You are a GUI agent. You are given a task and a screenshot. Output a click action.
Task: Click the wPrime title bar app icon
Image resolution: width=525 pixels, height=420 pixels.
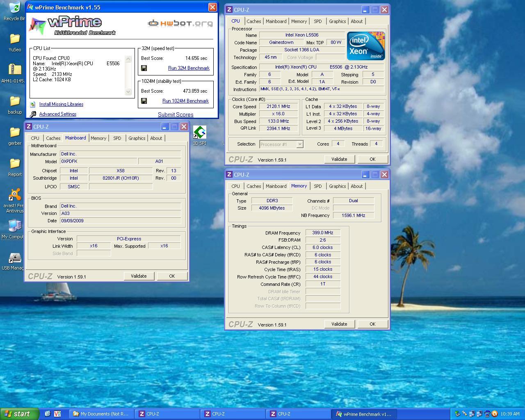[x=30, y=7]
